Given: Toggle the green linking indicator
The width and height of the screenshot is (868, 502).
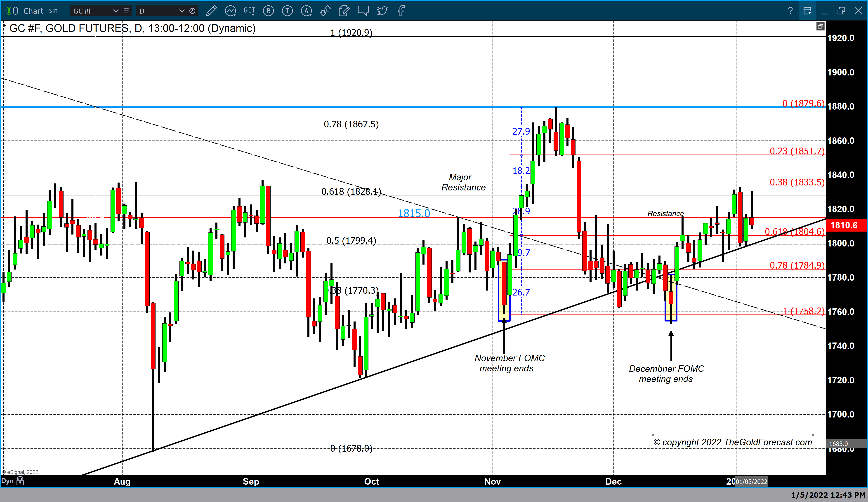Looking at the screenshot, I should click(9, 11).
